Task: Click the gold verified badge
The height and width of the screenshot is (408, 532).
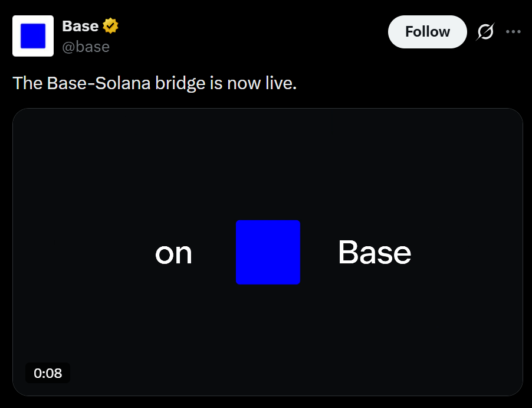Action: point(111,26)
